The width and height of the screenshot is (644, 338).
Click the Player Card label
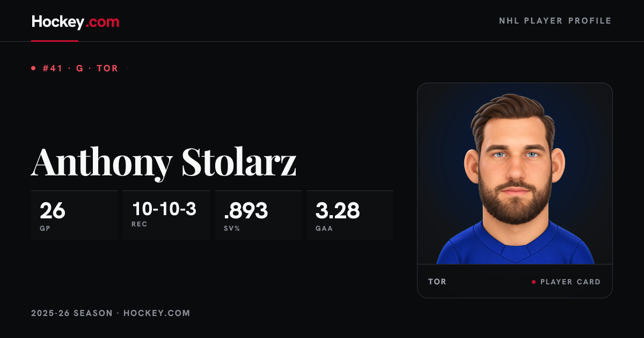570,282
